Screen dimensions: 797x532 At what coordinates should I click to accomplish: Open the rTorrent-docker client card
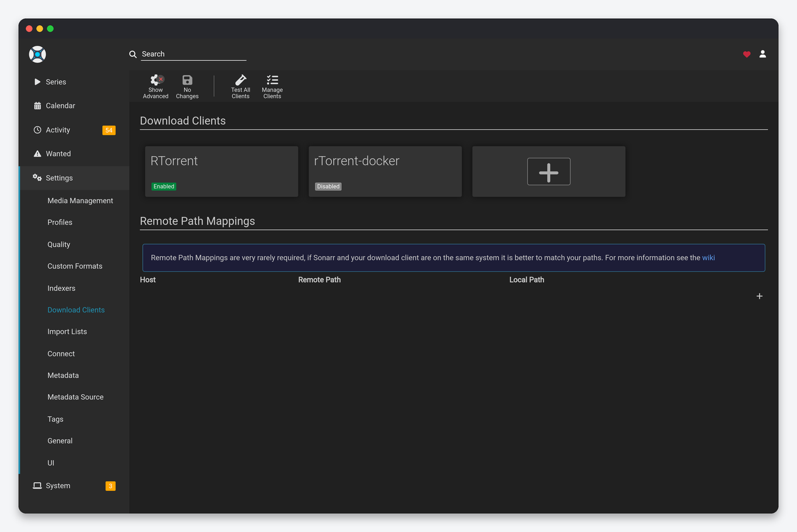pyautogui.click(x=385, y=171)
